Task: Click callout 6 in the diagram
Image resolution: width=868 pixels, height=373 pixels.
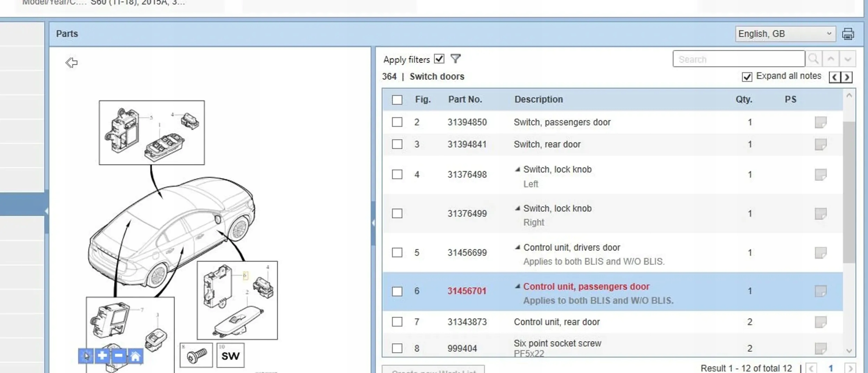Action: point(245,276)
